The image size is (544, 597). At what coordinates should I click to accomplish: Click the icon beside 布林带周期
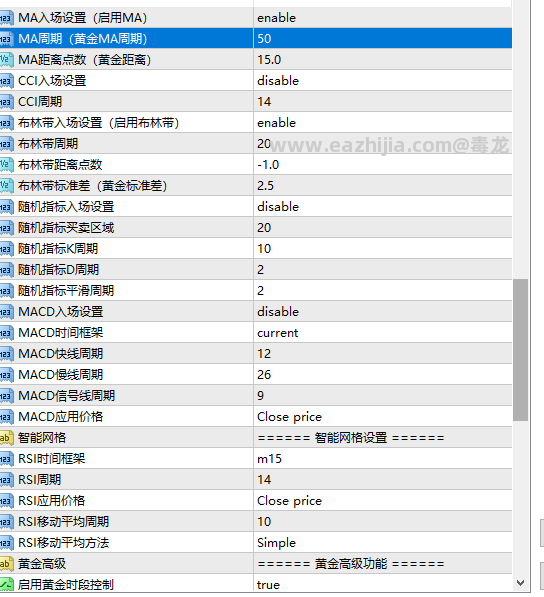pyautogui.click(x=6, y=144)
